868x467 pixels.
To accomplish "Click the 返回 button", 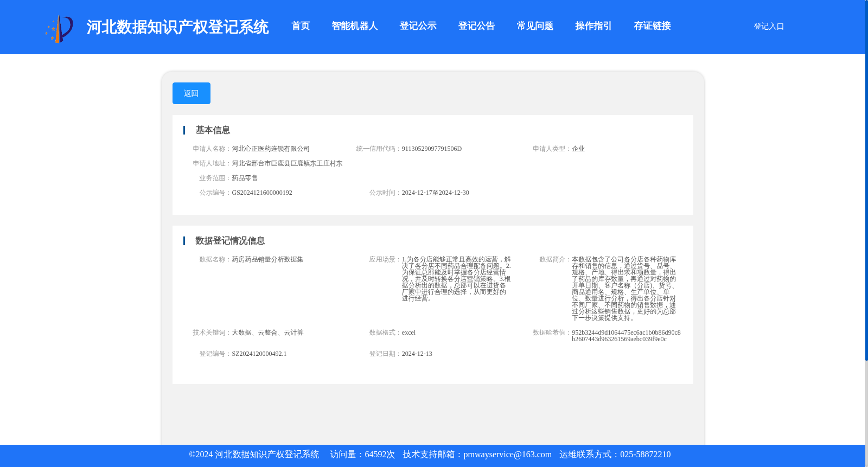I will 191,93.
